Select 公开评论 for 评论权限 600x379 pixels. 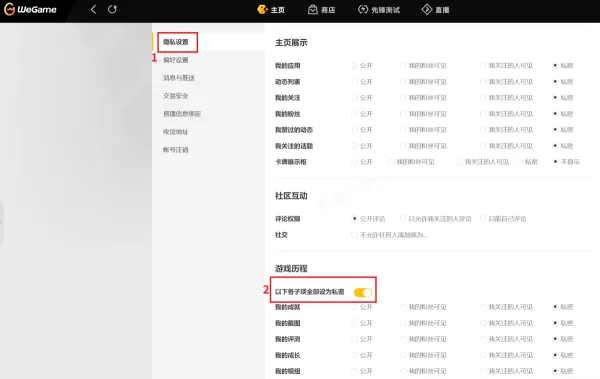(x=354, y=219)
